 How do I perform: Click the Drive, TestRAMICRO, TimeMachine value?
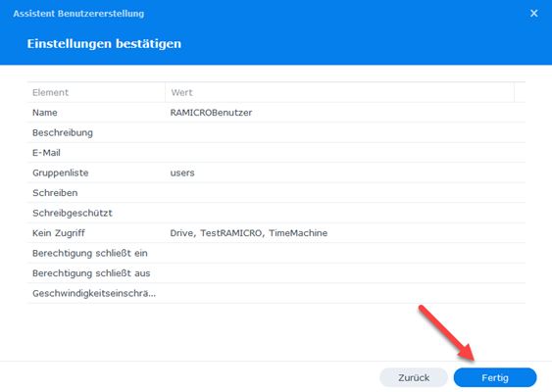248,233
